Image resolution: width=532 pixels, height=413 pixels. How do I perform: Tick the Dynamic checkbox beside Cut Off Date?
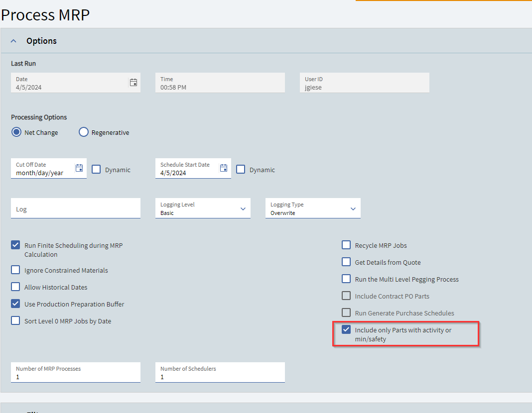coord(96,169)
